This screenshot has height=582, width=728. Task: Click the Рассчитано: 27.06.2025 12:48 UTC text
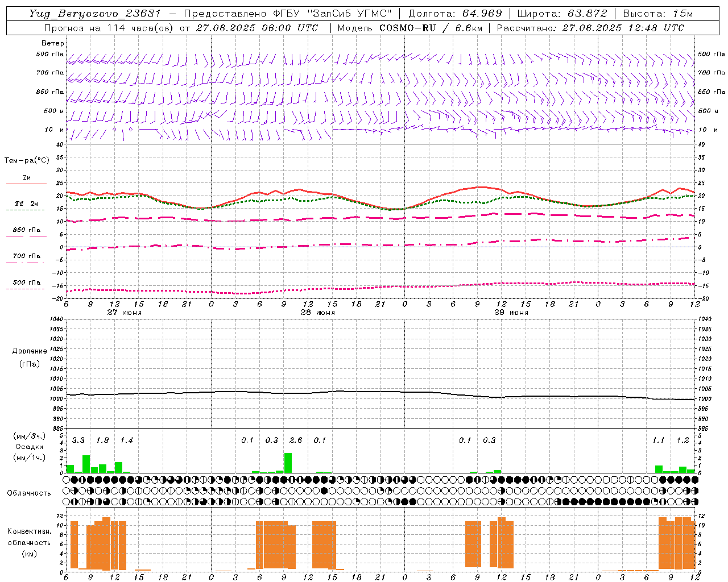[590, 28]
